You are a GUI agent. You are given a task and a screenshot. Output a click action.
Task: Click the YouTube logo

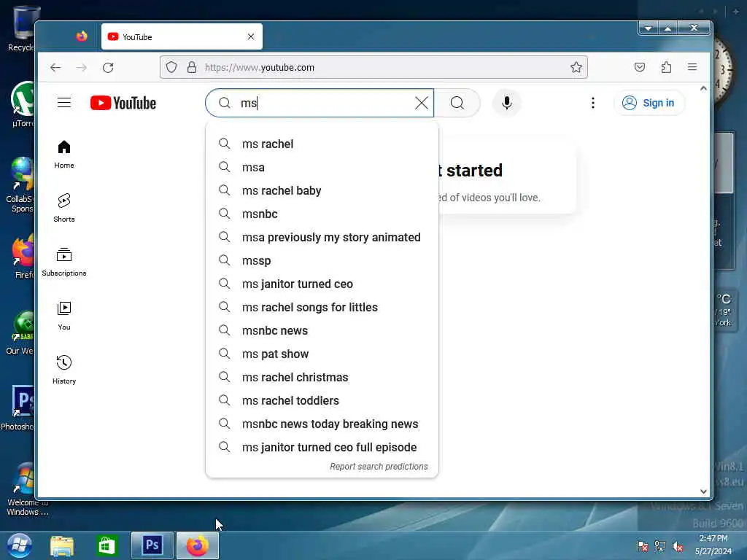coord(123,103)
